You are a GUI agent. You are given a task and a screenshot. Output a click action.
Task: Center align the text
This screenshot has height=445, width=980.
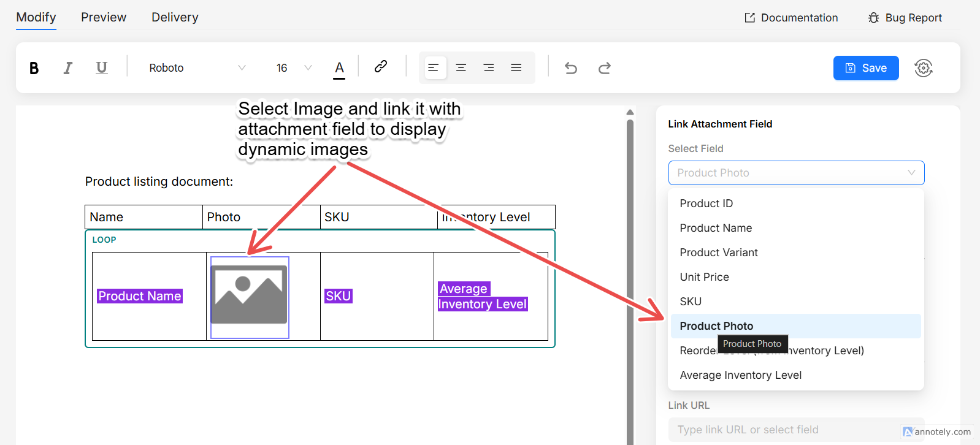pos(461,68)
